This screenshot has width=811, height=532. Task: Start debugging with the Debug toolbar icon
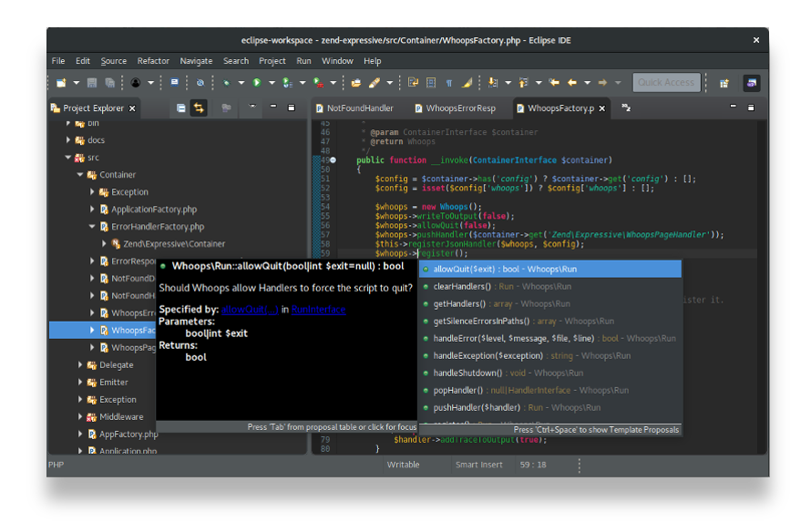[x=227, y=81]
